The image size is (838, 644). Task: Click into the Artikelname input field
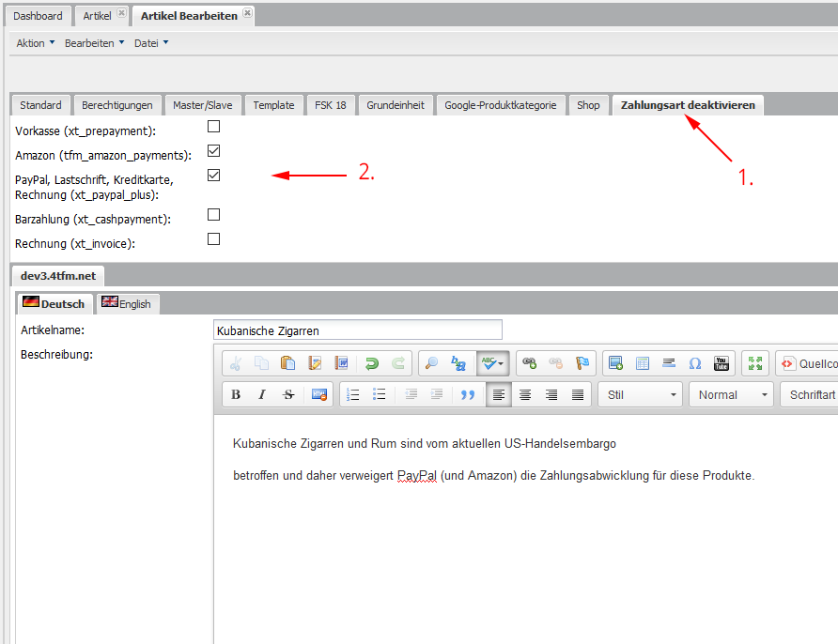click(x=357, y=330)
